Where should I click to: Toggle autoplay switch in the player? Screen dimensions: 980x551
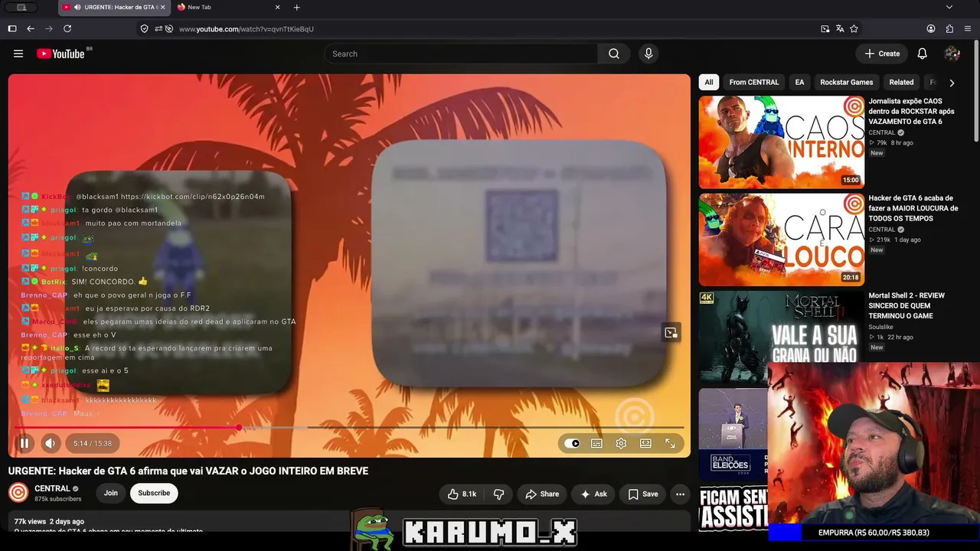(x=572, y=443)
